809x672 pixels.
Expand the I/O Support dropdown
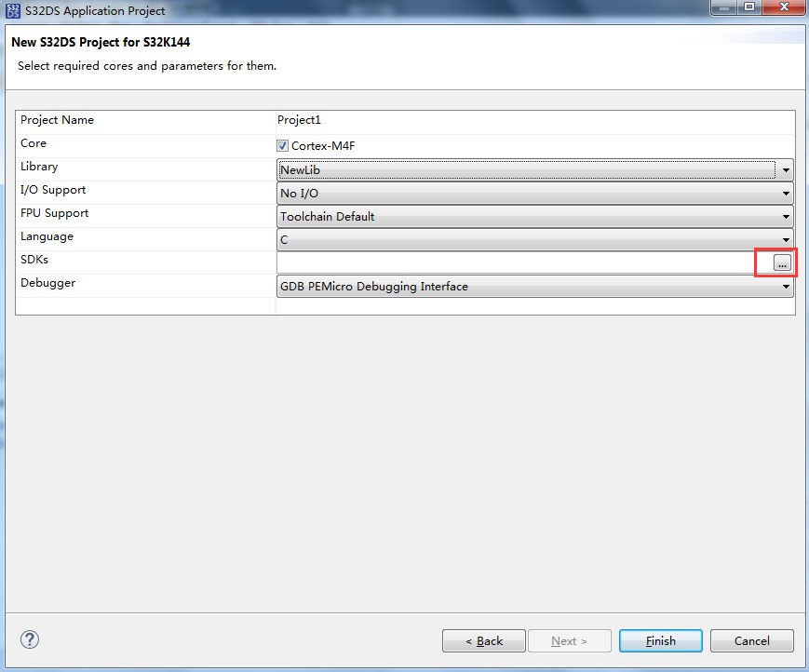[x=534, y=194]
